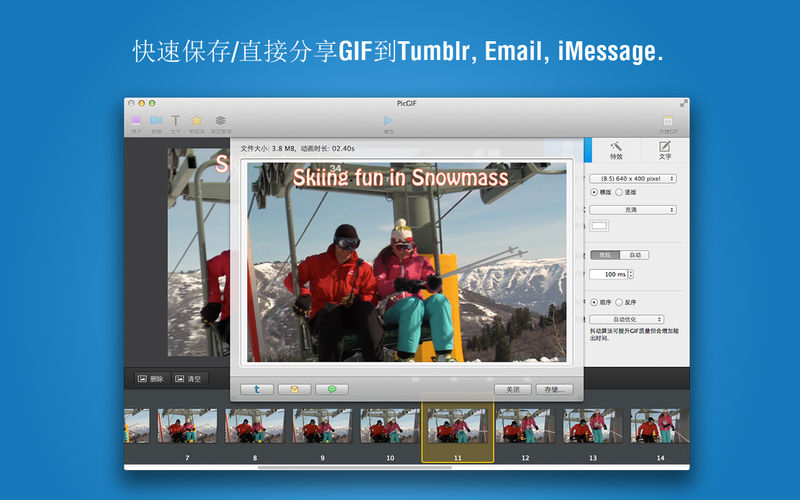Open the star sticker toolbar icon
This screenshot has width=800, height=500.
click(196, 120)
